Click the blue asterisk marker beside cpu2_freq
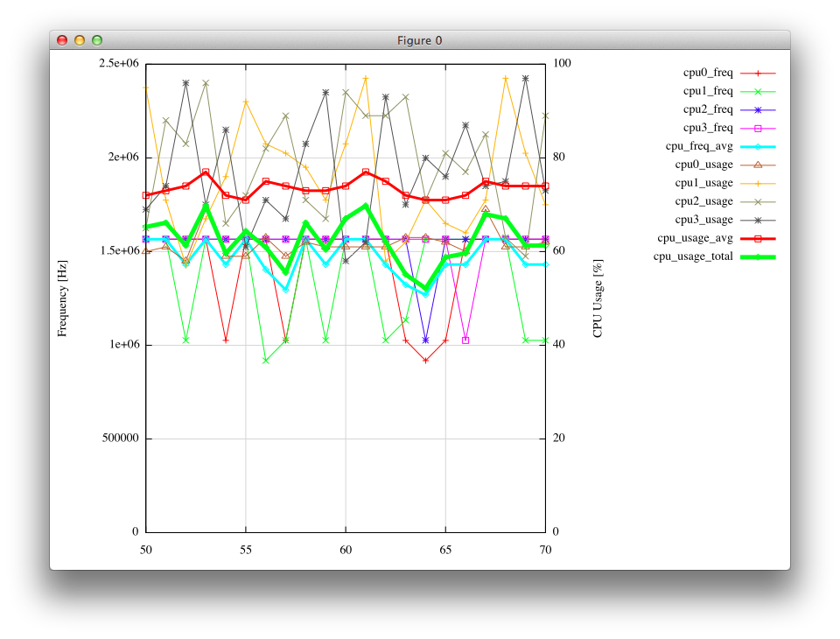840x639 pixels. pos(758,110)
